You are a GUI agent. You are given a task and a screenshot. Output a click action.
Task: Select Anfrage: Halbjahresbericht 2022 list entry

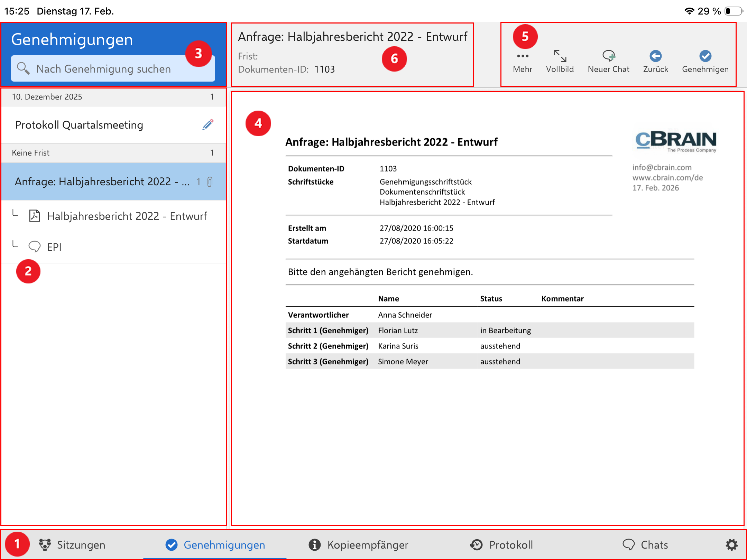102,182
